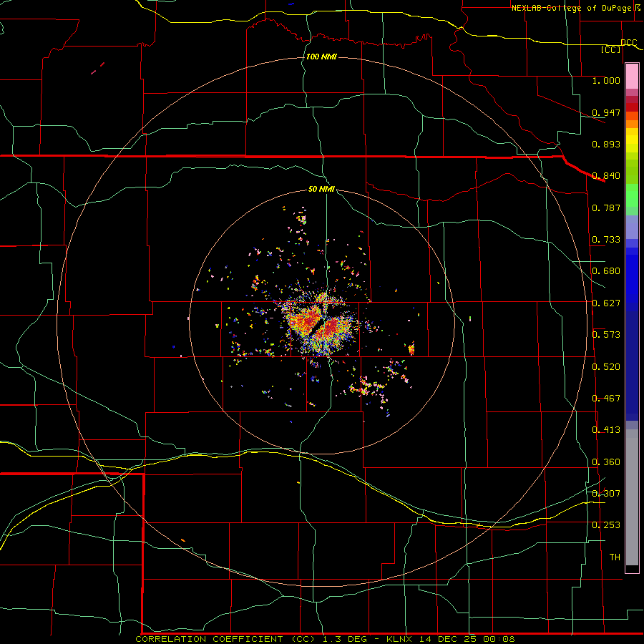The width and height of the screenshot is (644, 644).
Task: Click the TH threshold label in legend
Action: pos(615,557)
